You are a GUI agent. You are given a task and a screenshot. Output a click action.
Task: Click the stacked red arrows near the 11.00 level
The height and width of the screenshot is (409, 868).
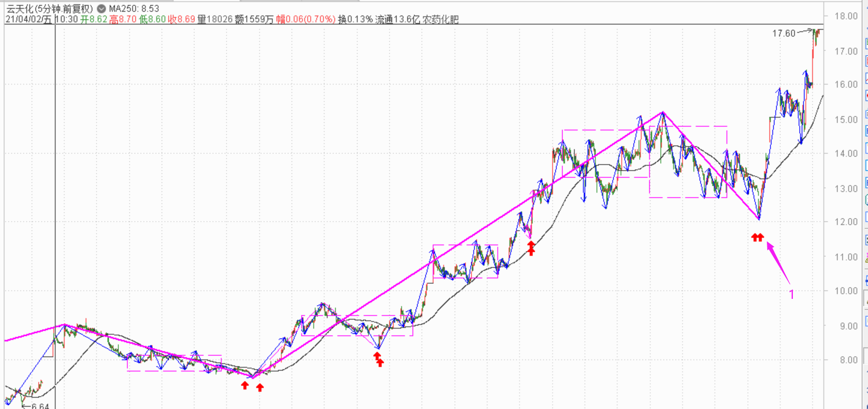[531, 248]
